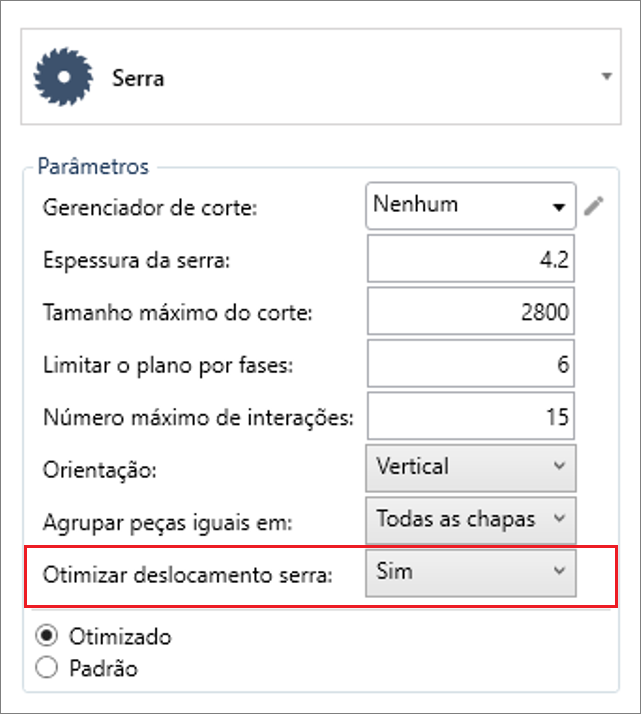Image resolution: width=641 pixels, height=714 pixels.
Task: Click the Todas as chapas value
Action: [x=456, y=519]
